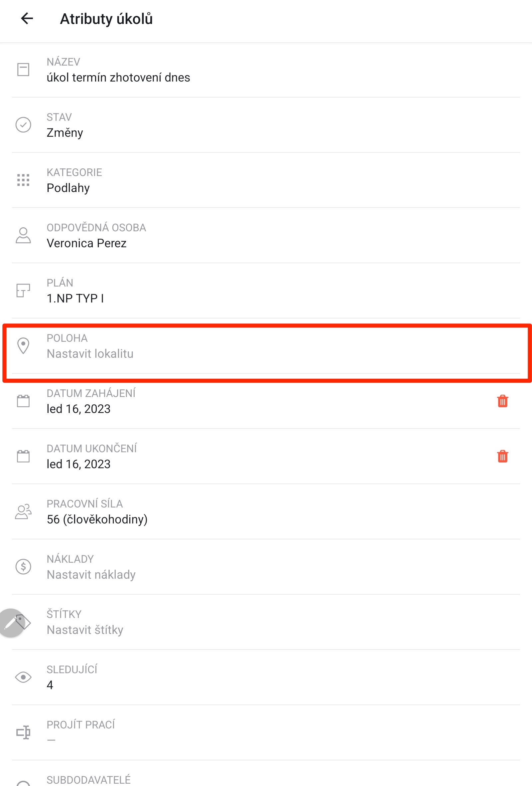Delete the Datum zahájení start date
The image size is (532, 786).
pyautogui.click(x=502, y=401)
